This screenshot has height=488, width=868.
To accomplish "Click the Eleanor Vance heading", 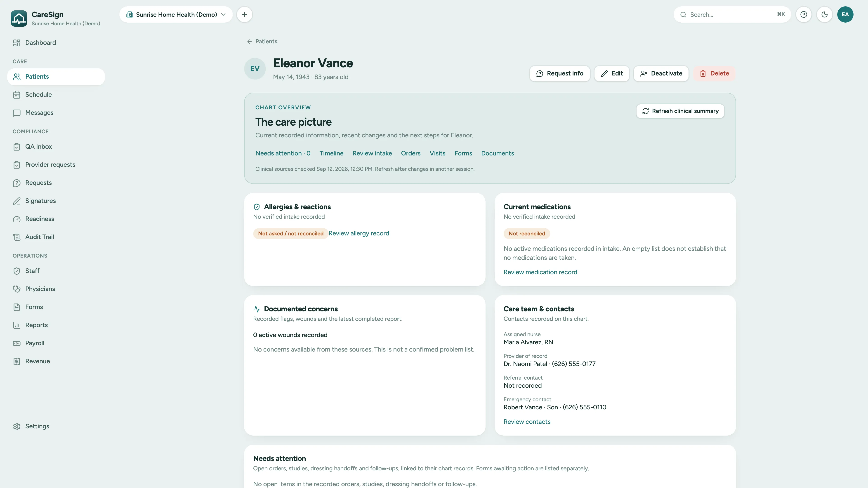I will click(x=313, y=63).
